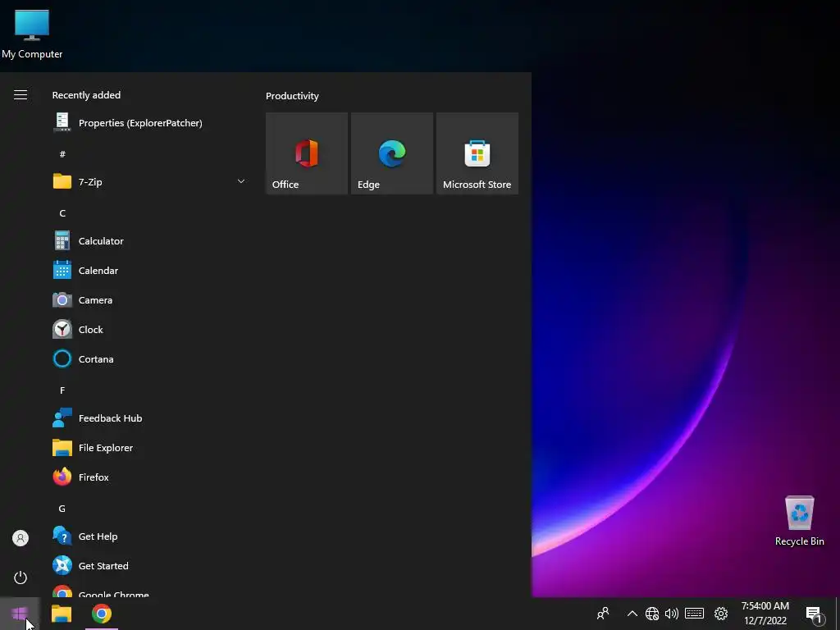Launch the Camera app
Image resolution: width=840 pixels, height=630 pixels.
149,299
